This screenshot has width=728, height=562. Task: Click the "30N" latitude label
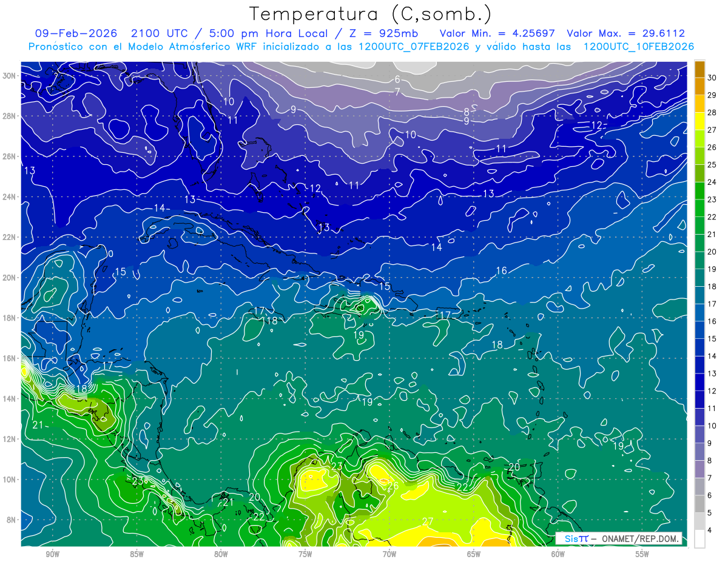pos(10,75)
